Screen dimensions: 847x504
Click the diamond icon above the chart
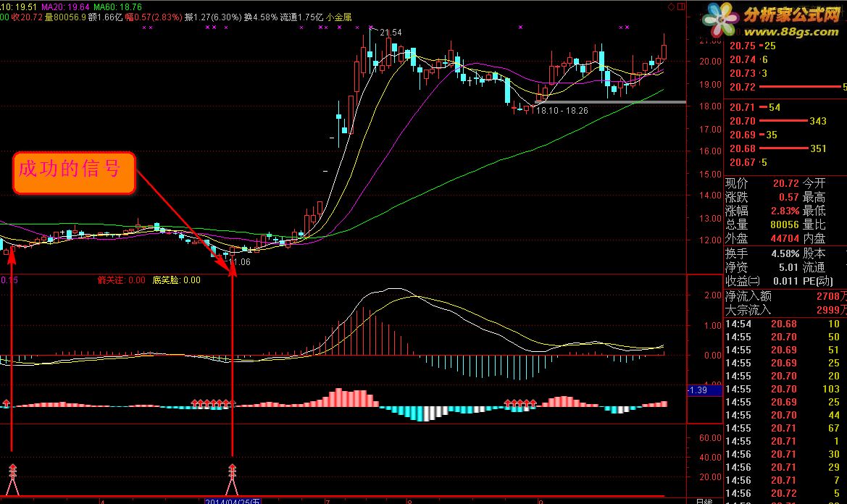[671, 7]
